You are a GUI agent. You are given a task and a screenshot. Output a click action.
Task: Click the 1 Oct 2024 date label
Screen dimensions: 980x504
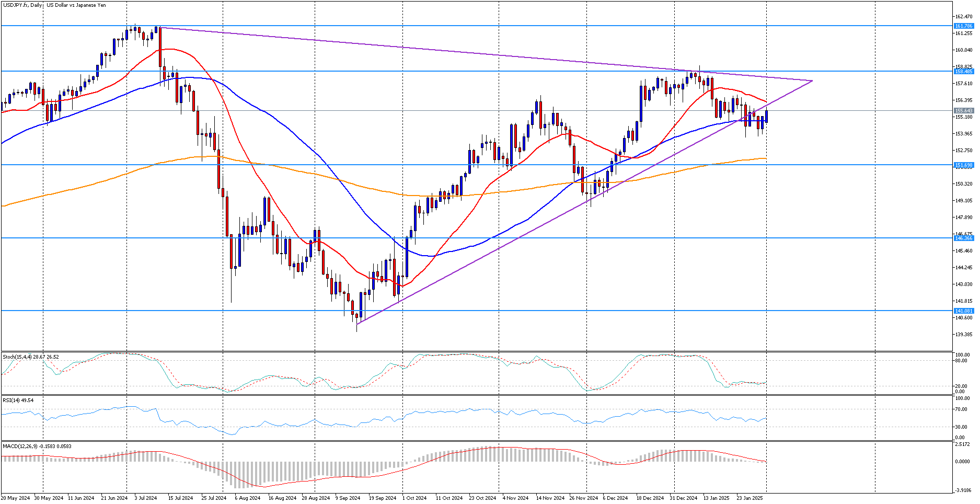coord(414,498)
